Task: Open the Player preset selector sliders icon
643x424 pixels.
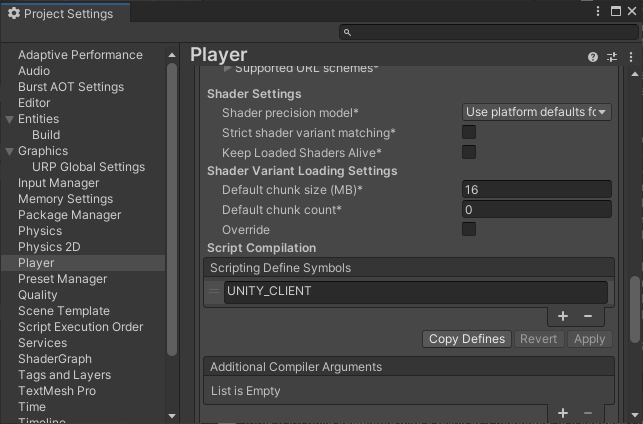Action: pos(612,57)
